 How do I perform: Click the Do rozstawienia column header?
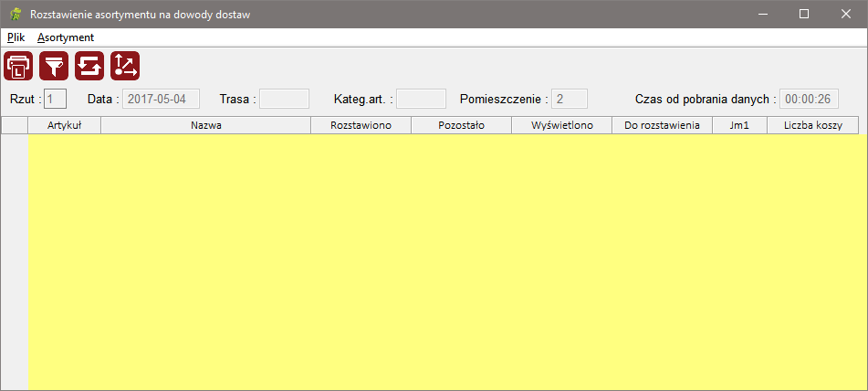tap(662, 125)
